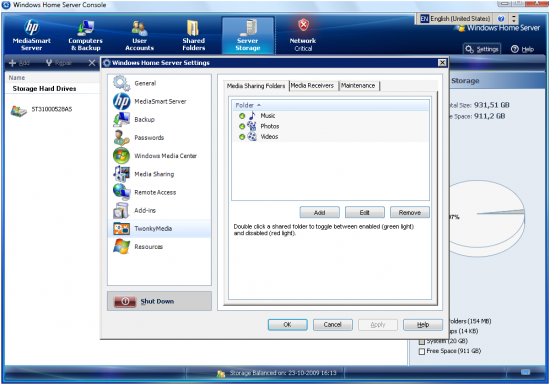Sort list by Folder column header
550x385 pixels.
330,105
